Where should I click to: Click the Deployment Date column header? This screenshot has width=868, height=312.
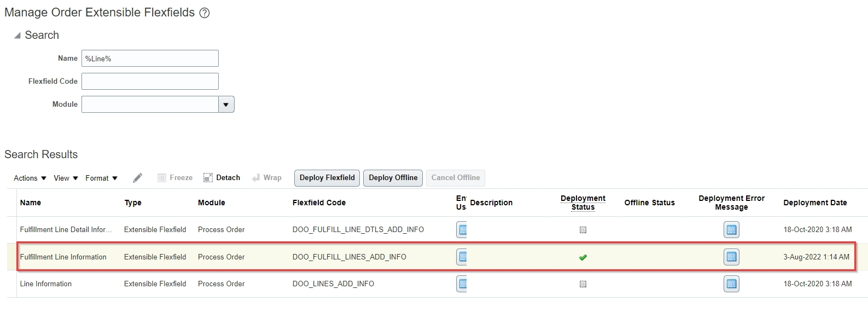pyautogui.click(x=815, y=203)
